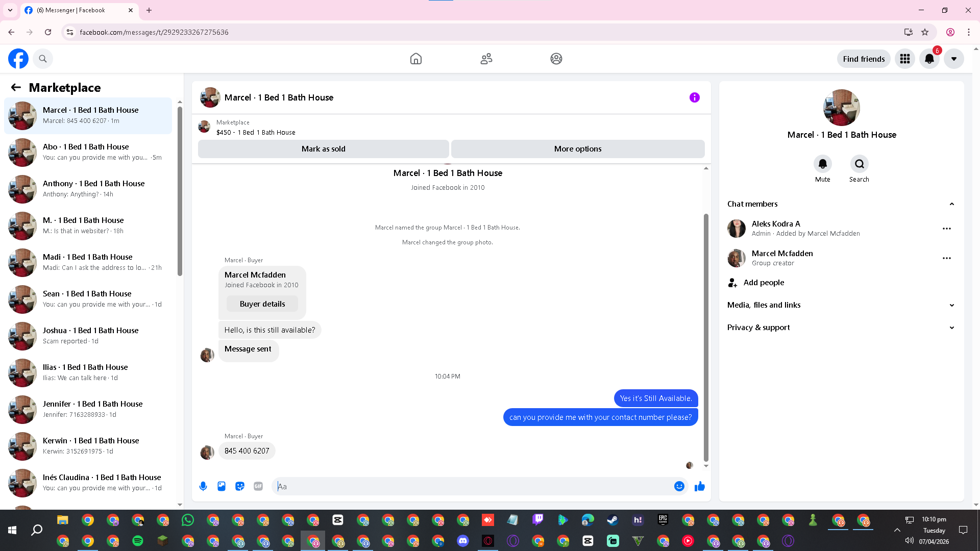Open a new browser tab
Image resolution: width=980 pixels, height=551 pixels.
(x=149, y=10)
